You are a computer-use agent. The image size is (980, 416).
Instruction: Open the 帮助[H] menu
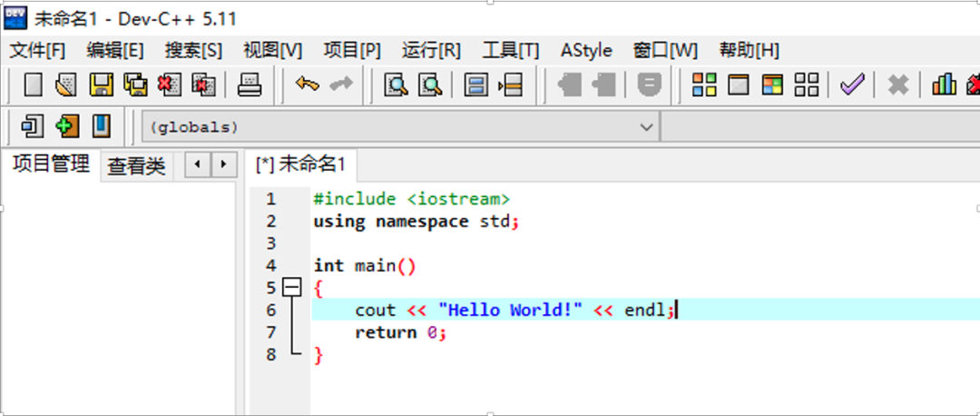[749, 51]
